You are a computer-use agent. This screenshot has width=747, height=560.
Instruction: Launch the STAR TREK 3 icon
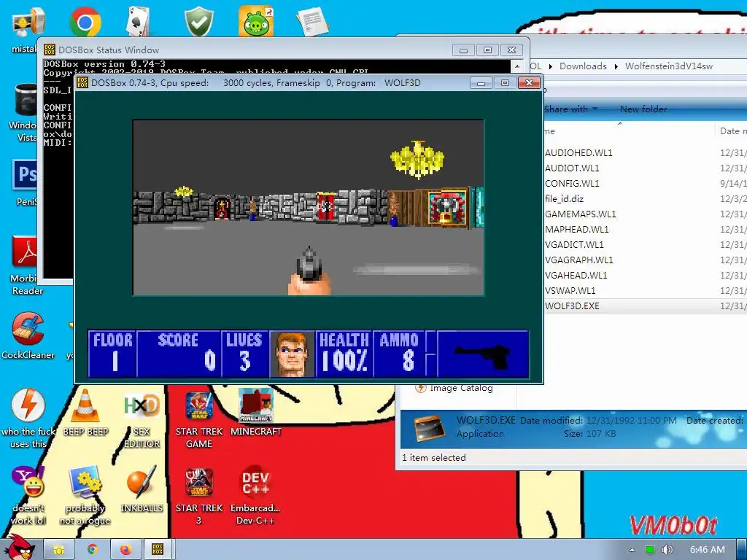[198, 495]
